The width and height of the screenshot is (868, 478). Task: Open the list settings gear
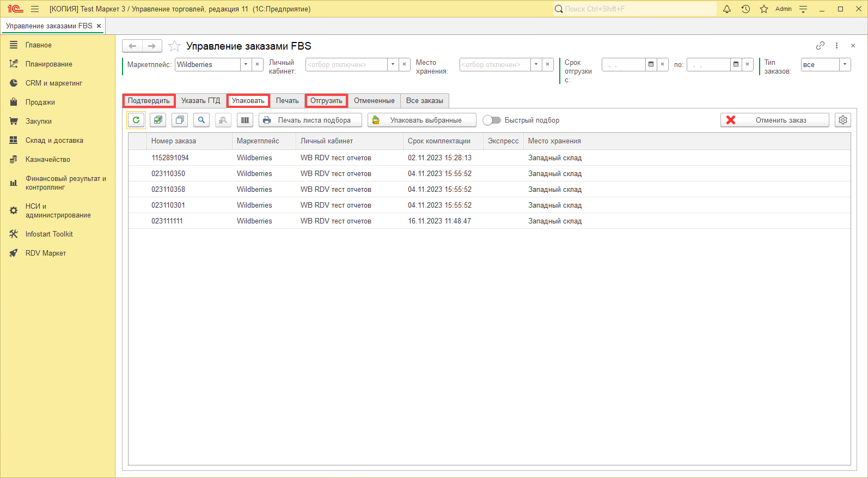[843, 120]
